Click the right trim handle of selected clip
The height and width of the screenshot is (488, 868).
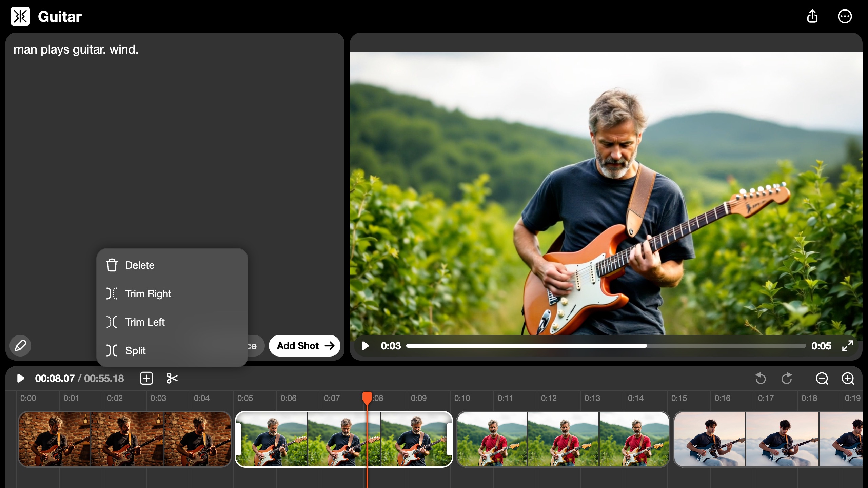coord(449,439)
